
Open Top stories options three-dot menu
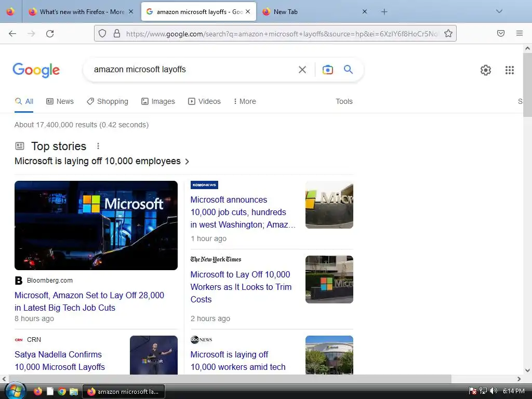[x=98, y=146]
